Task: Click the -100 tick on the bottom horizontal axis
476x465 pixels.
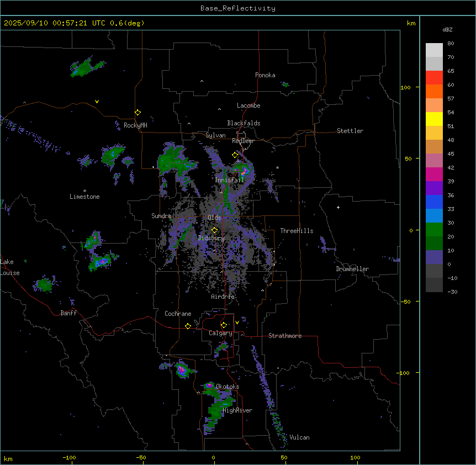Action: coord(69,457)
